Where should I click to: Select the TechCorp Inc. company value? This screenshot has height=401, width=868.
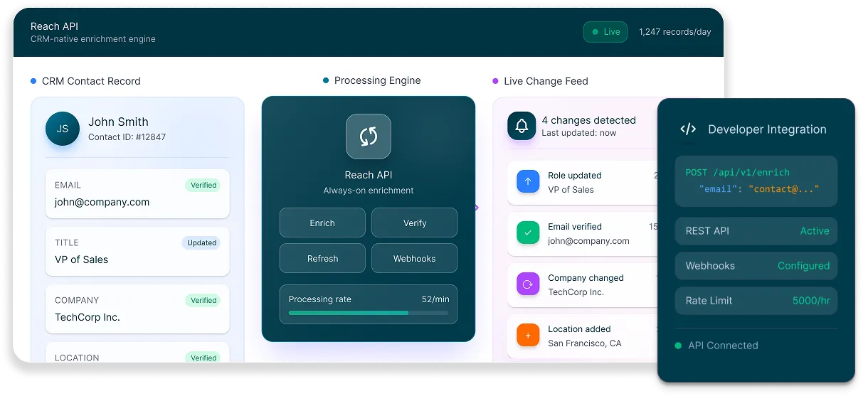click(88, 317)
